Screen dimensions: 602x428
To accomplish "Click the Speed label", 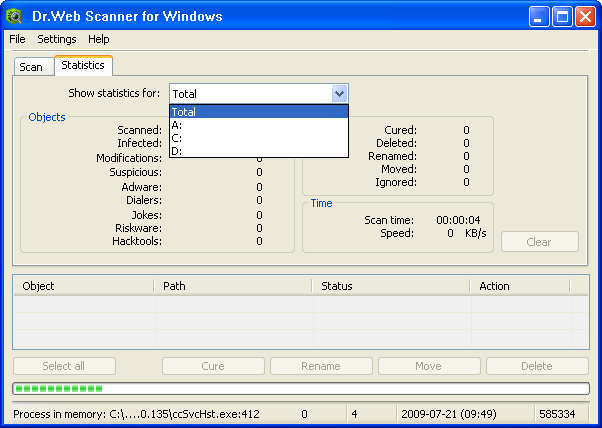I will pos(397,233).
